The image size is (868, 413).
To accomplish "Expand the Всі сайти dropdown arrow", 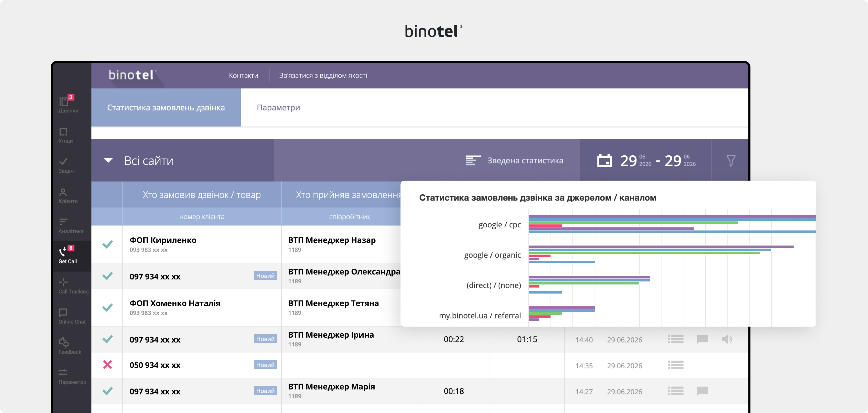I will pyautogui.click(x=108, y=160).
